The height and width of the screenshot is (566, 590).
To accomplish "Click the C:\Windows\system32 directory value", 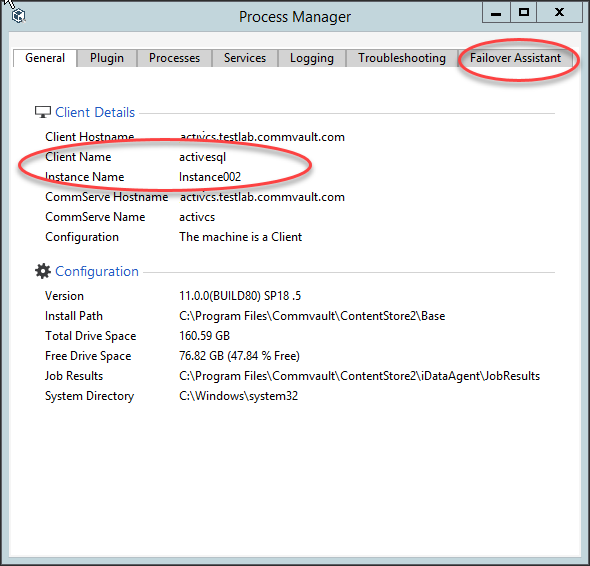I will coord(239,396).
